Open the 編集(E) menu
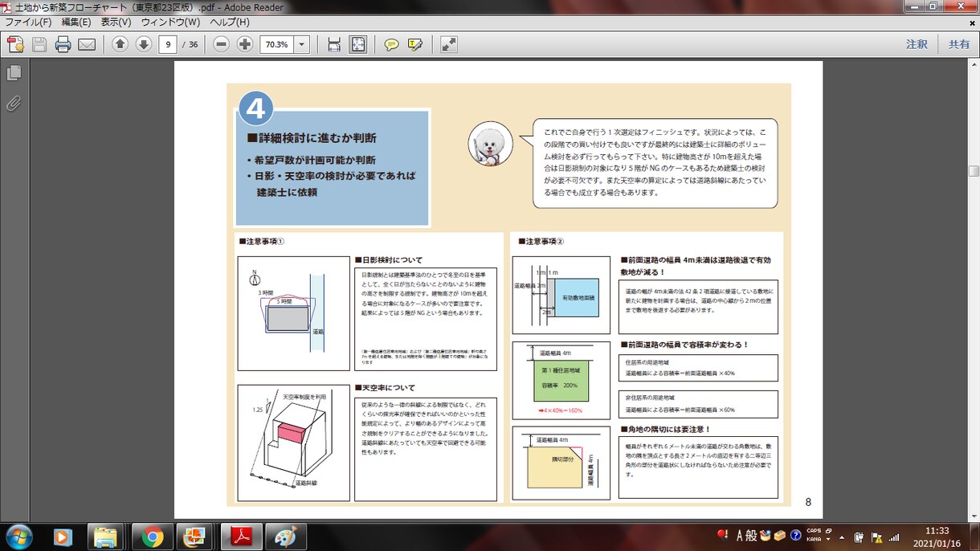The height and width of the screenshot is (551, 980). click(76, 22)
